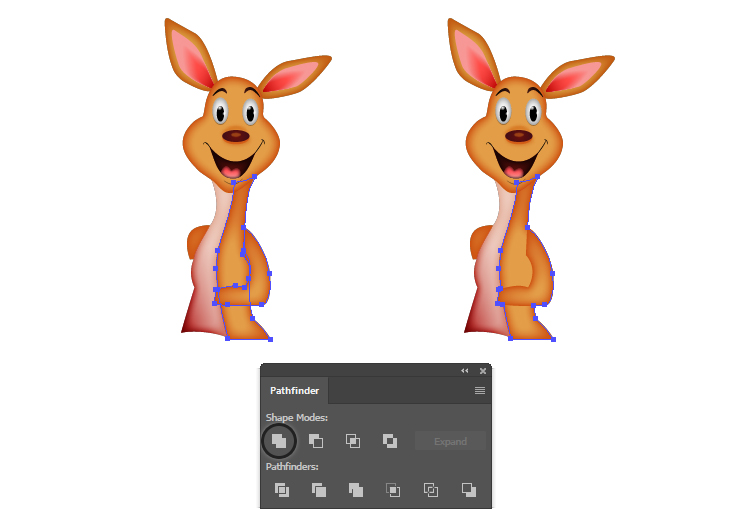The height and width of the screenshot is (530, 730).
Task: Click the Crop pathfinder icon
Action: coord(393,490)
